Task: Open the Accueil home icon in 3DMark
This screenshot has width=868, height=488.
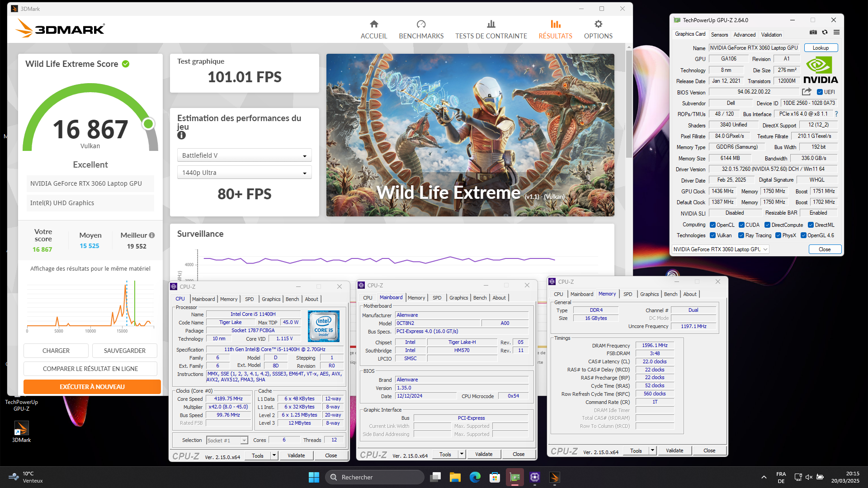Action: (374, 24)
